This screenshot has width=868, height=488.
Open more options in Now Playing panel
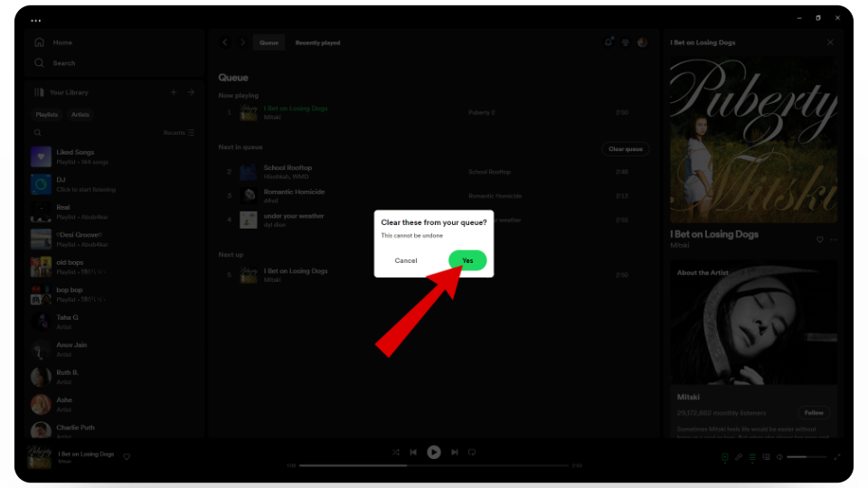click(834, 239)
